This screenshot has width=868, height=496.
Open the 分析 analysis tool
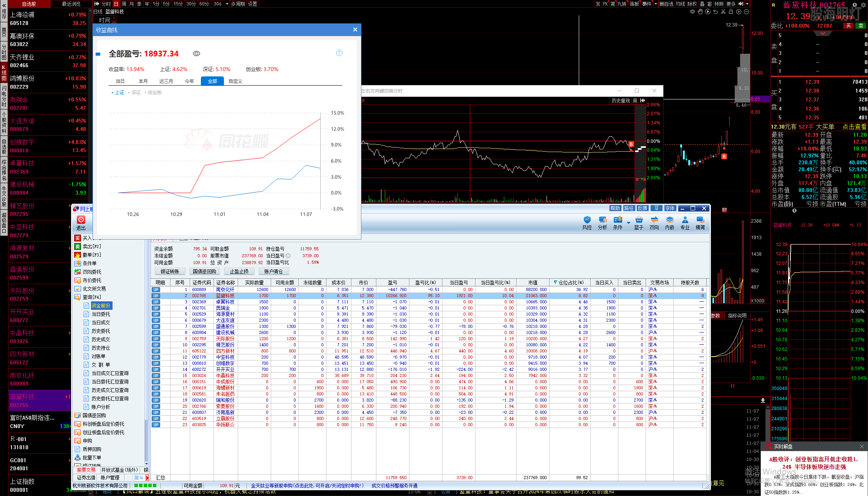pyautogui.click(x=602, y=223)
